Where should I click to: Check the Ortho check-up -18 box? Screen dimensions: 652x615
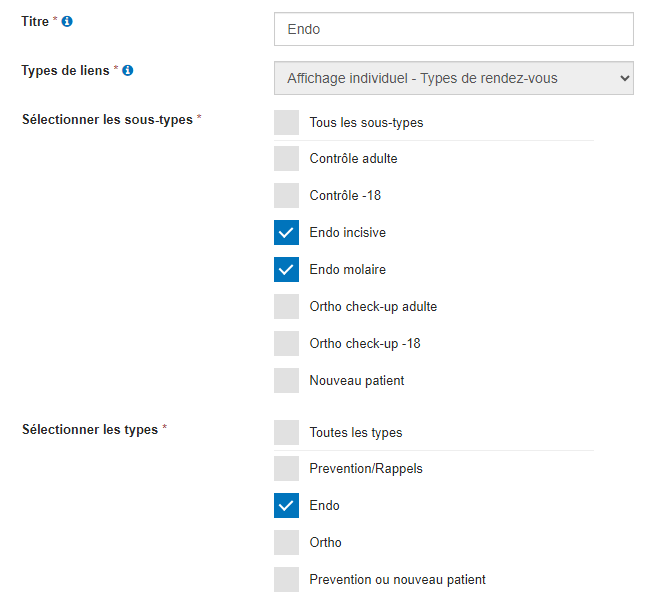click(286, 344)
